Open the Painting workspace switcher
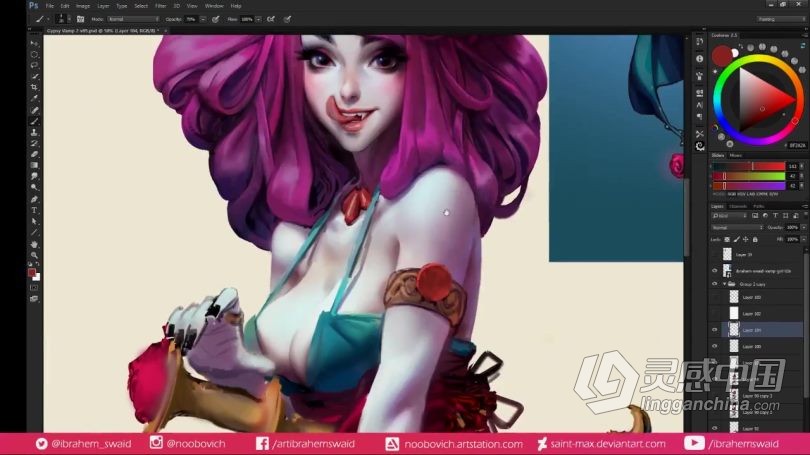Viewport: 810px width, 455px height. tap(781, 19)
